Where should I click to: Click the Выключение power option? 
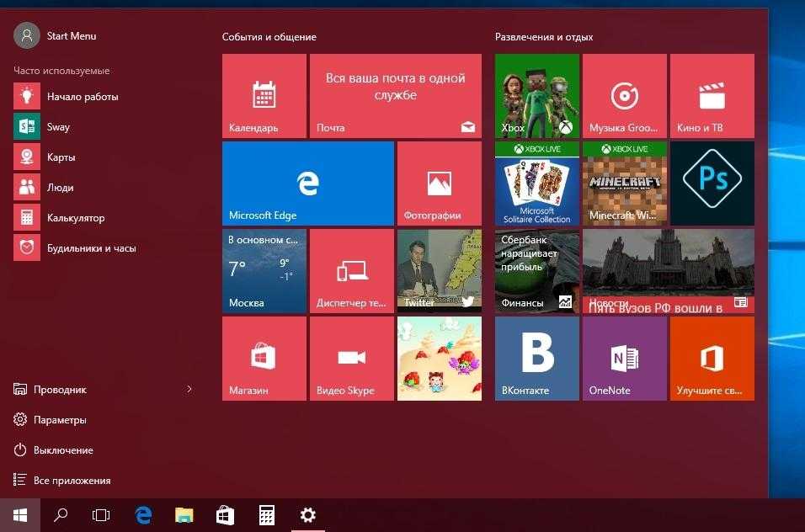(x=63, y=450)
